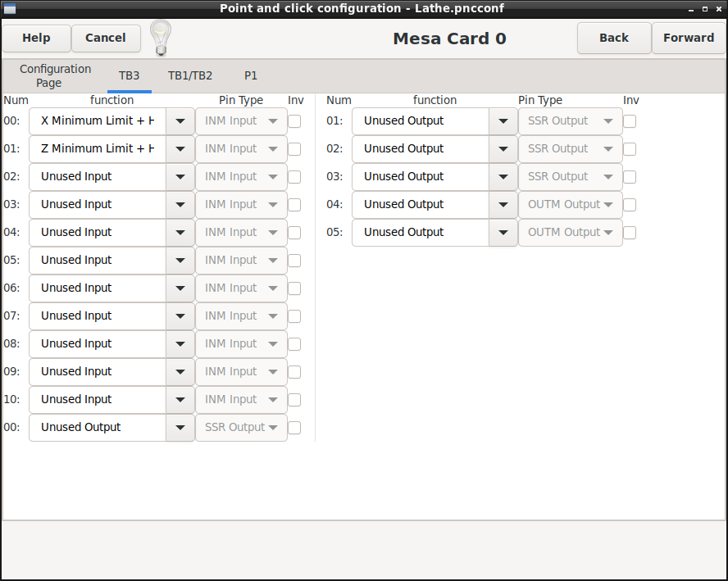Open the P1 tab
Viewport: 728px width, 581px height.
click(x=251, y=75)
